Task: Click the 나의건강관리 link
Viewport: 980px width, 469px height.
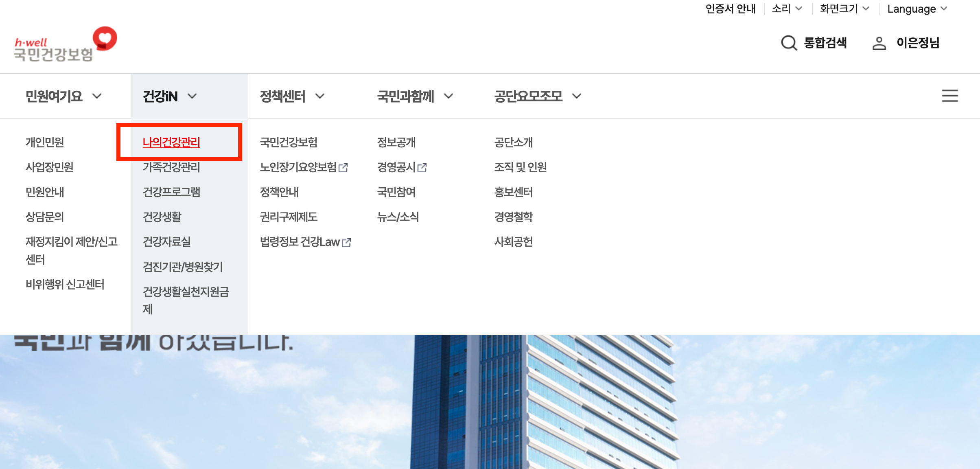Action: pyautogui.click(x=171, y=142)
